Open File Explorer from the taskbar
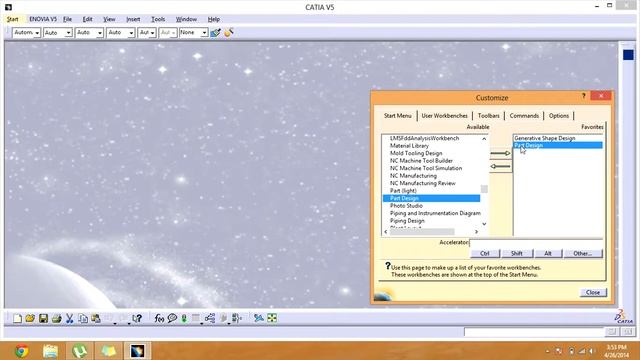The image size is (640, 360). [x=51, y=351]
